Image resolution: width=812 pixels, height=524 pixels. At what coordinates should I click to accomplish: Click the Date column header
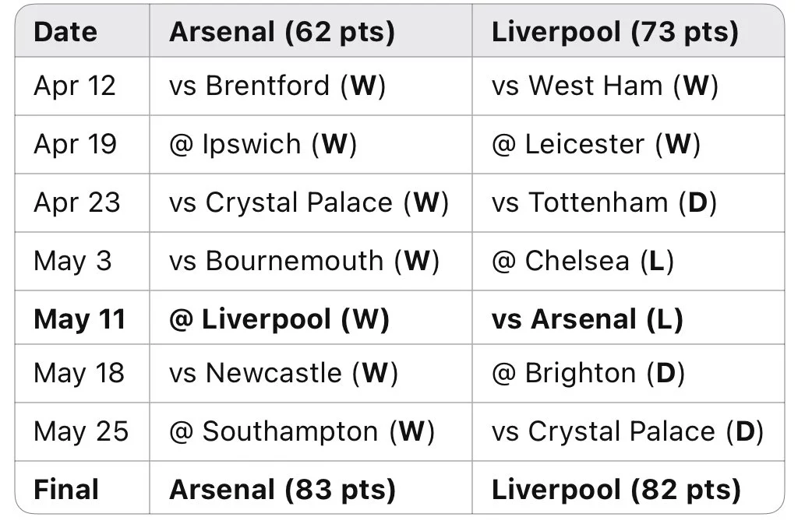pos(65,32)
